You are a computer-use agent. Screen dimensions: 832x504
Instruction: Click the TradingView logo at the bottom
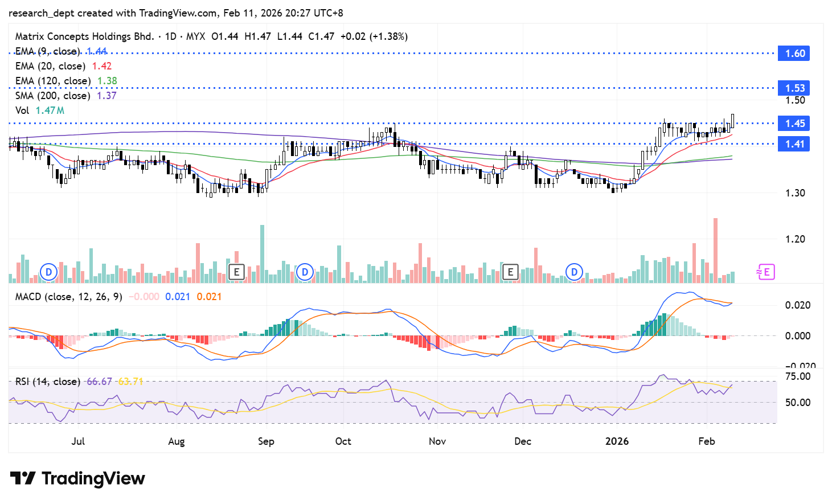point(77,478)
